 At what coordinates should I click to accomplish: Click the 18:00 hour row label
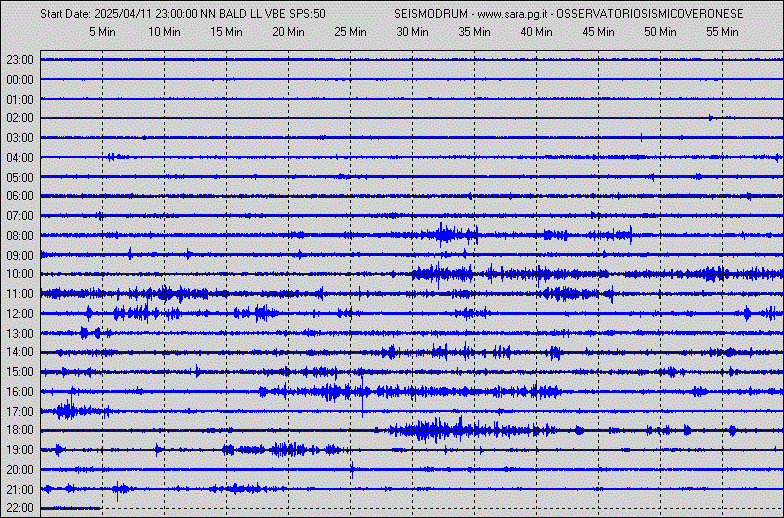[x=20, y=430]
